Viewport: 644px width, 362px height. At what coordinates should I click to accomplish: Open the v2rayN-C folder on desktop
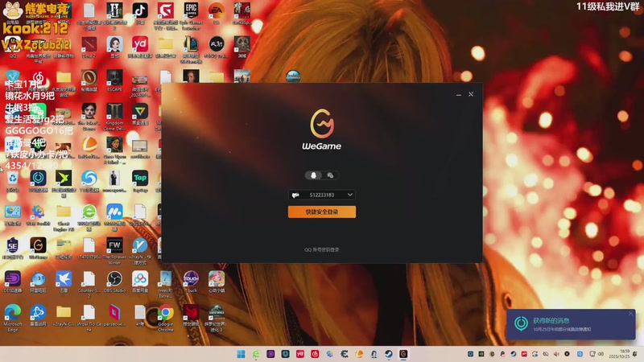(64, 315)
